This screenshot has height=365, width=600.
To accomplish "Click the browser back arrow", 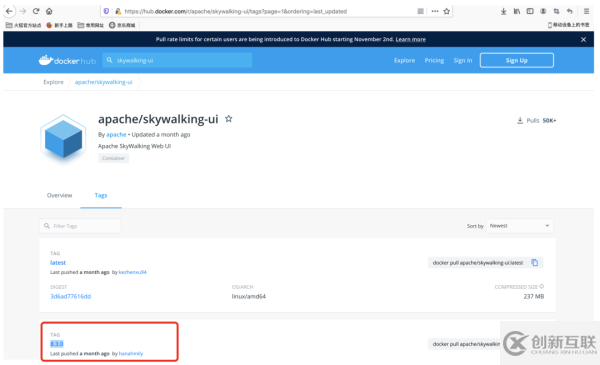I will tap(9, 11).
